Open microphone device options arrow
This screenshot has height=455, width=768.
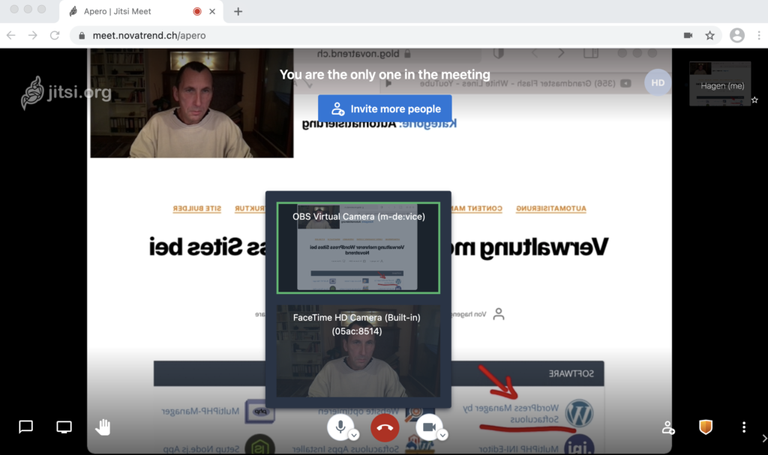(354, 435)
